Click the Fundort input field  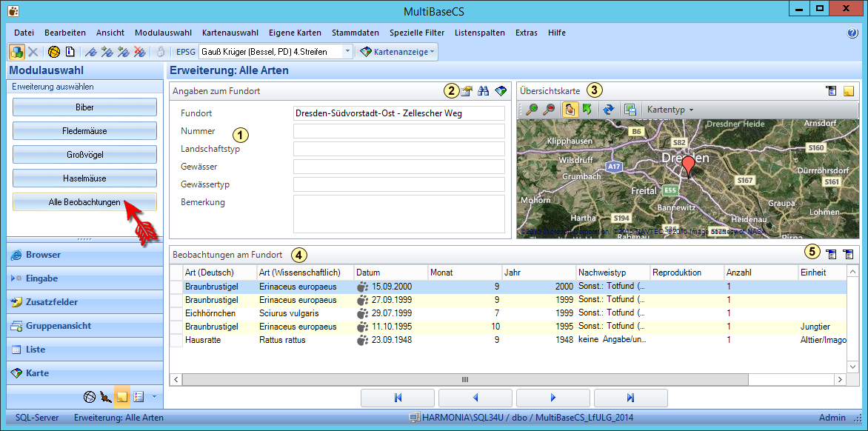[x=399, y=113]
